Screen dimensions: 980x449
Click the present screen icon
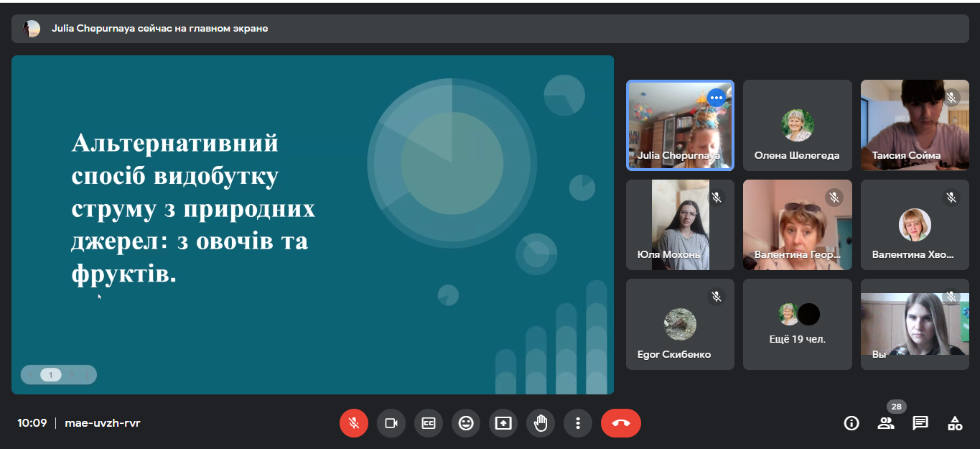[503, 423]
